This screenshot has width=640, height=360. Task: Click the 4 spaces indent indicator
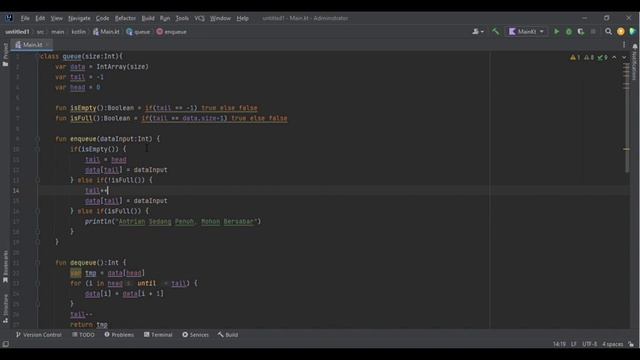point(613,344)
